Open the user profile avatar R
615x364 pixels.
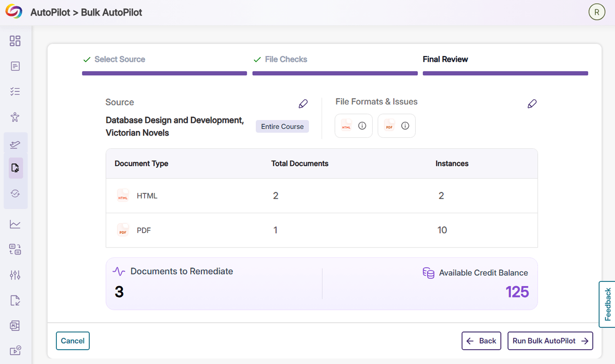(597, 12)
